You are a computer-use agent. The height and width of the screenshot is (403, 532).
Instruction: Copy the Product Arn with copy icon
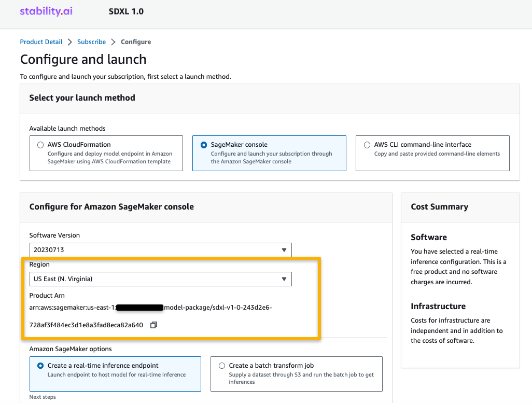click(153, 325)
